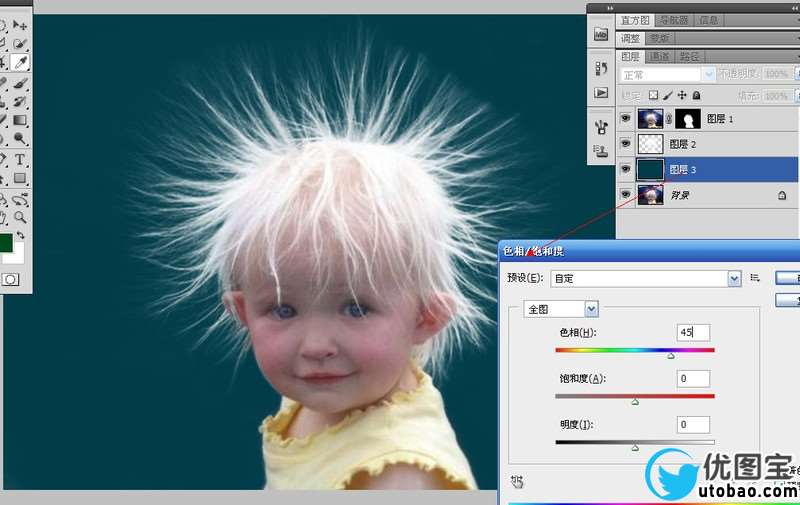The image size is (800, 505).
Task: Toggle lock image pixels brush icon
Action: point(667,95)
